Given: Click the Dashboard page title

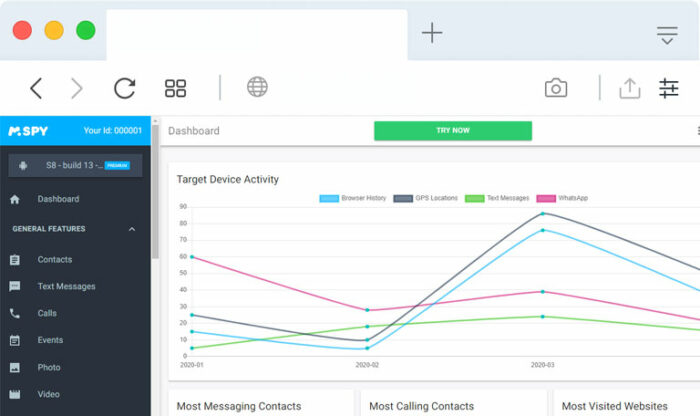Looking at the screenshot, I should 194,131.
